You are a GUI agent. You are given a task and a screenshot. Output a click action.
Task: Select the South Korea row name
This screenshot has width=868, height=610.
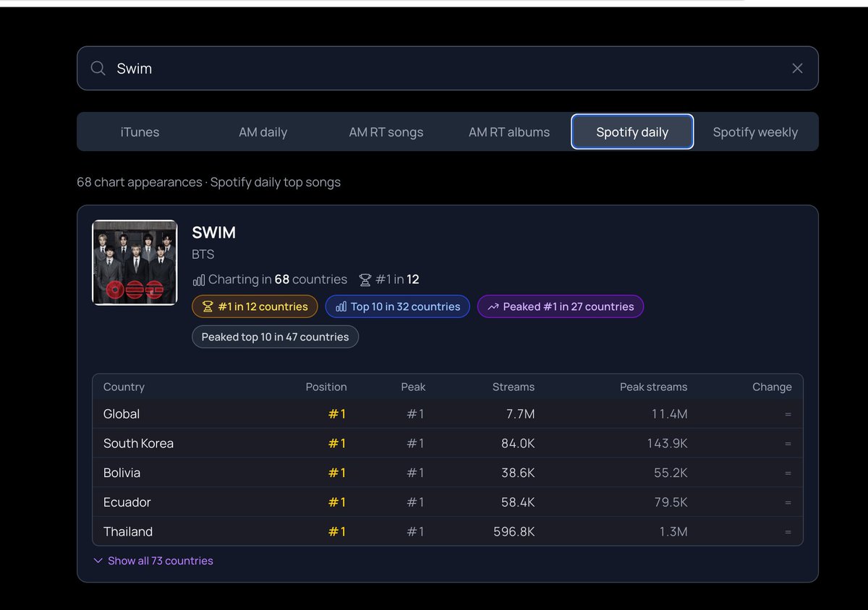138,444
